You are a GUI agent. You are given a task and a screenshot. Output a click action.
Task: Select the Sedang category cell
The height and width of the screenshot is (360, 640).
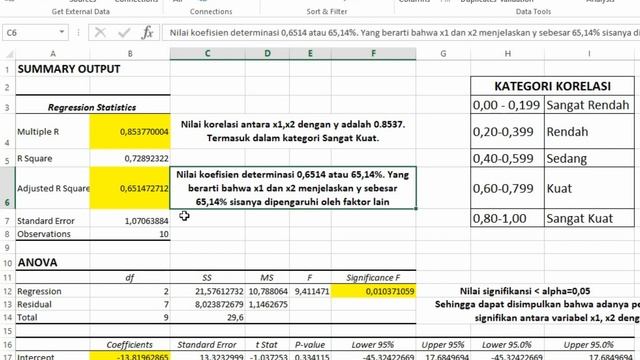click(589, 158)
